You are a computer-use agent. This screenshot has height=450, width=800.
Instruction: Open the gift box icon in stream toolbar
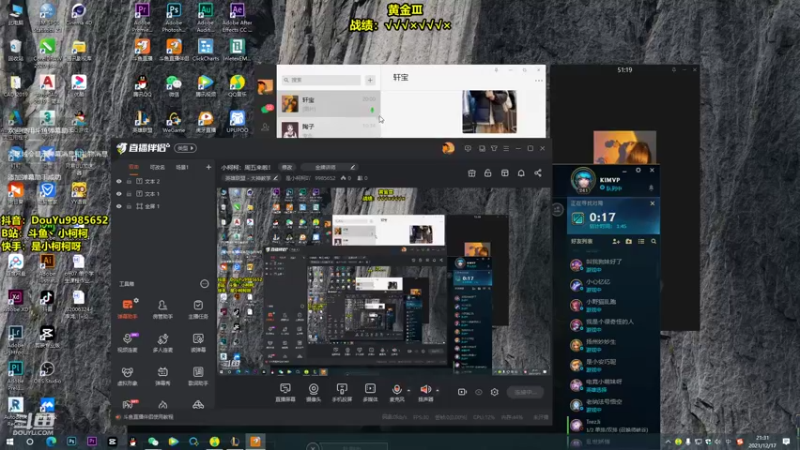471,173
